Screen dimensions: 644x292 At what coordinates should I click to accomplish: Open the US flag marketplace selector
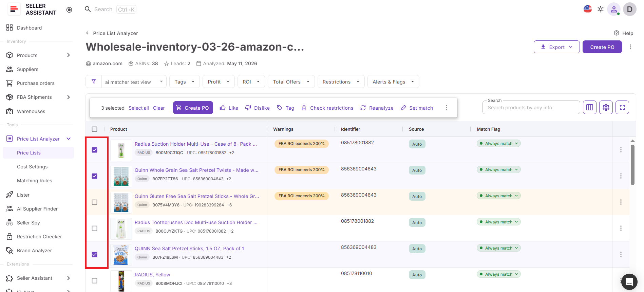(x=588, y=9)
